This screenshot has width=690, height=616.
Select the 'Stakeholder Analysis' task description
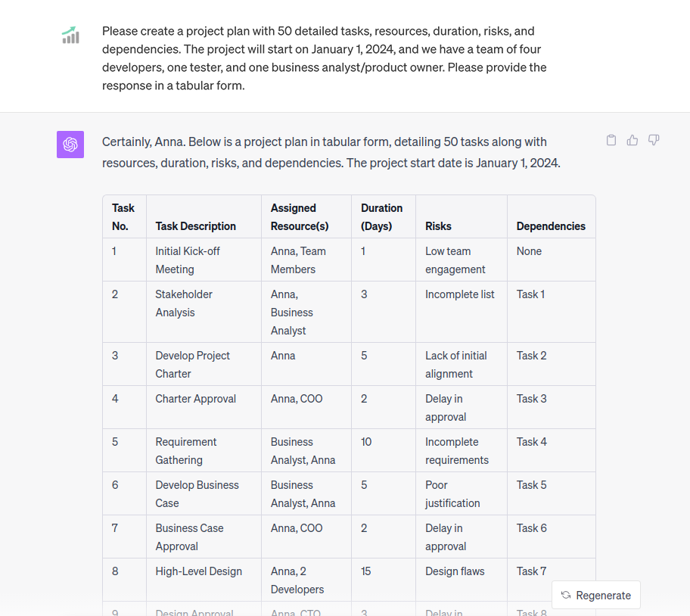point(183,303)
